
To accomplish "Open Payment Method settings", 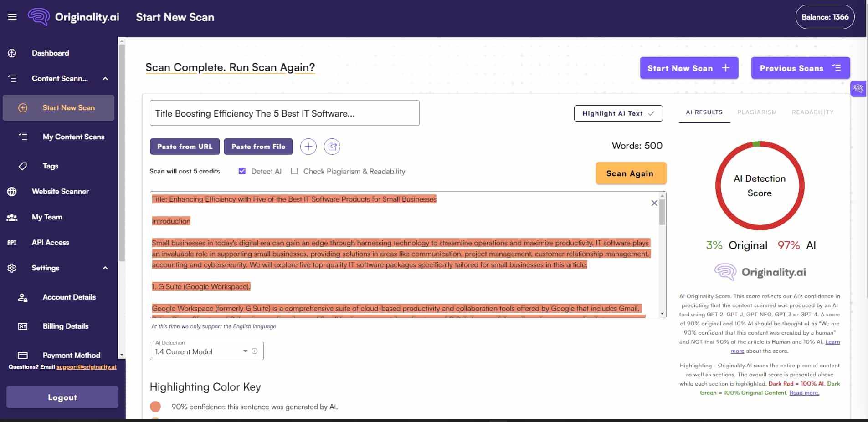I will coord(72,355).
